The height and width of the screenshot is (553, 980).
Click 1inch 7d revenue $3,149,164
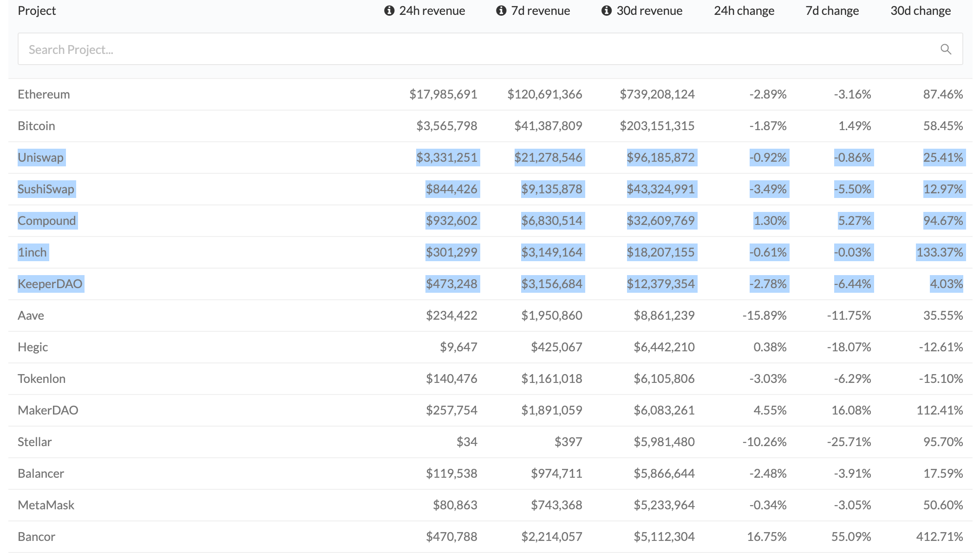[551, 252]
